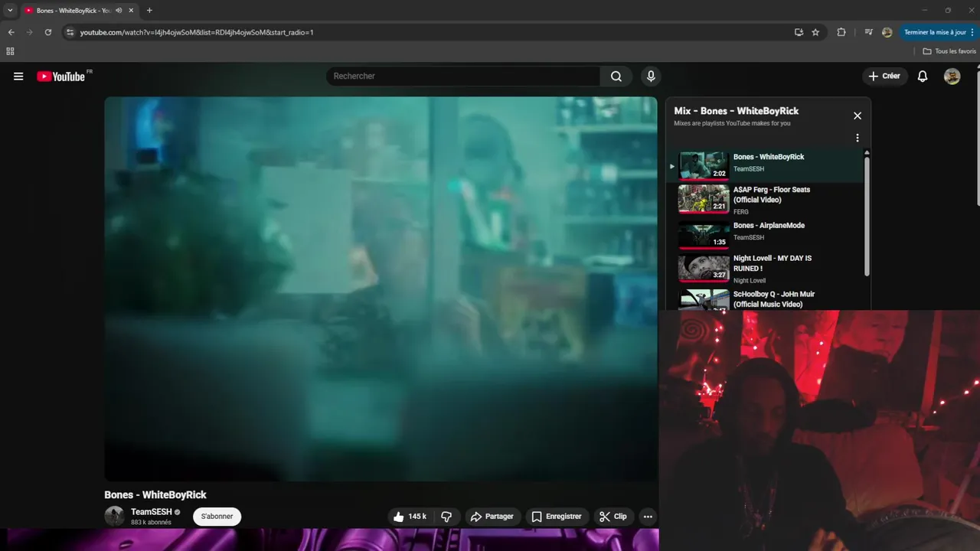Open the Tous les favoris folder

[949, 51]
